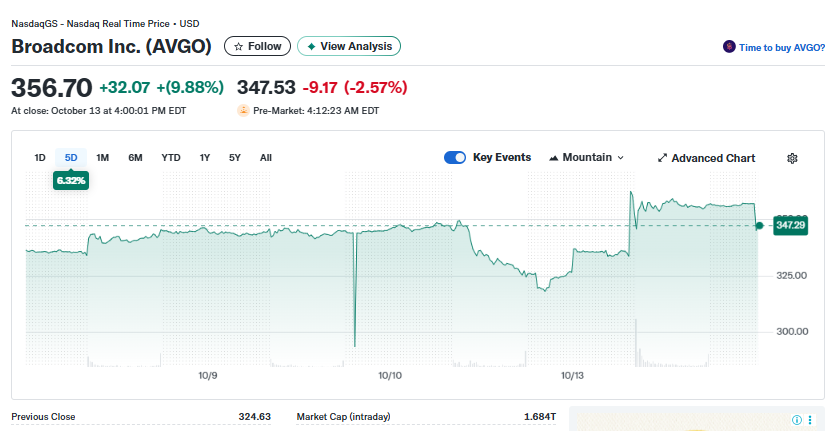
Task: Click the mountain chart type icon
Action: [x=554, y=158]
